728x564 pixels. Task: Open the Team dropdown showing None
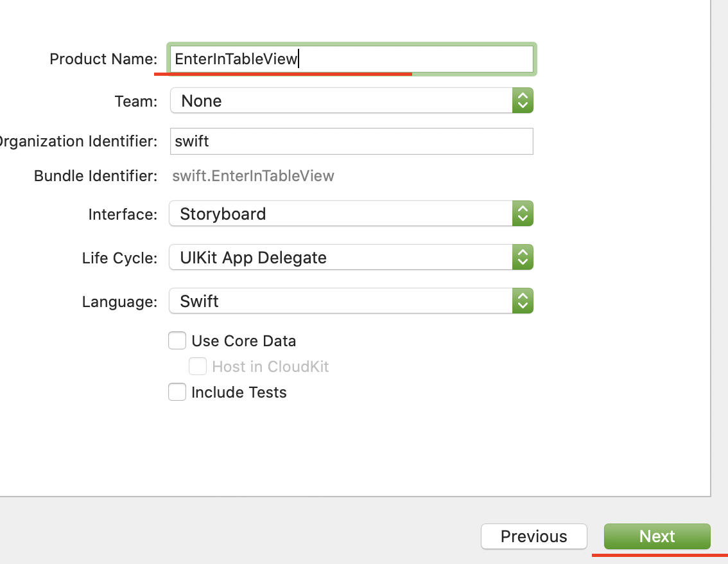pos(340,101)
